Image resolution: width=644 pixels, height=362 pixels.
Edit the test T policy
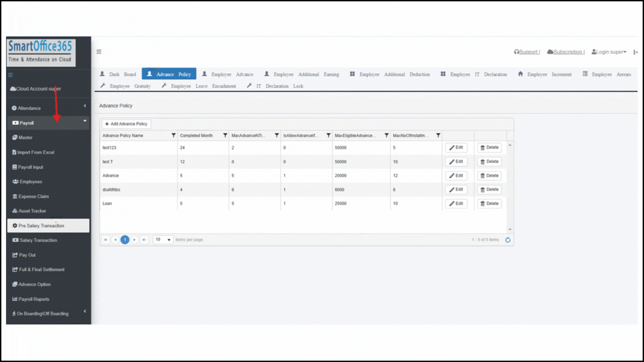[x=456, y=162]
